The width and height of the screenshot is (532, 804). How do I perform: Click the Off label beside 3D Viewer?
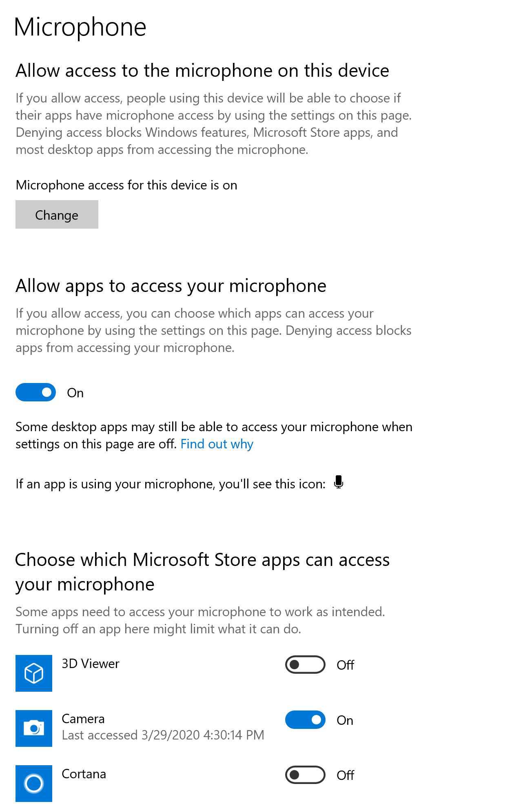[345, 665]
